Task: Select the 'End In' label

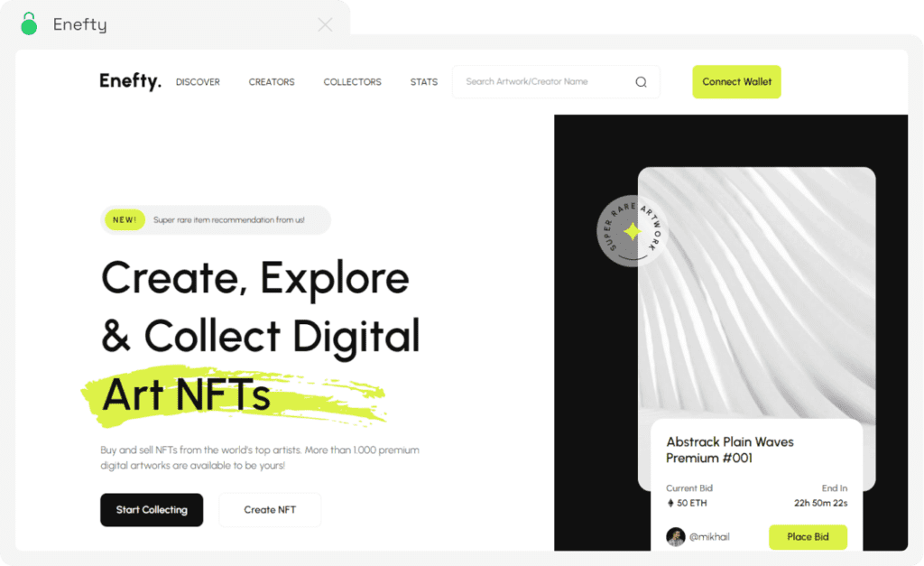Action: pos(835,488)
